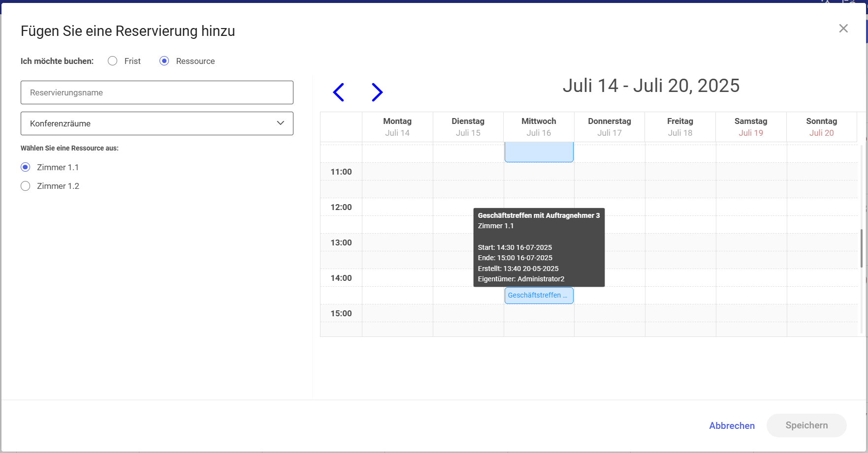Viewport: 868px width, 453px height.
Task: Click the Reservierungsname input field
Action: coord(157,92)
